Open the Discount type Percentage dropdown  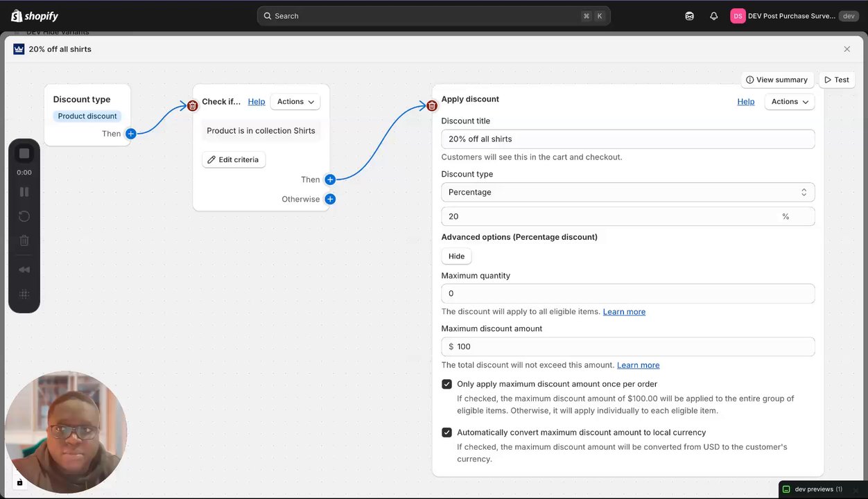coord(627,192)
